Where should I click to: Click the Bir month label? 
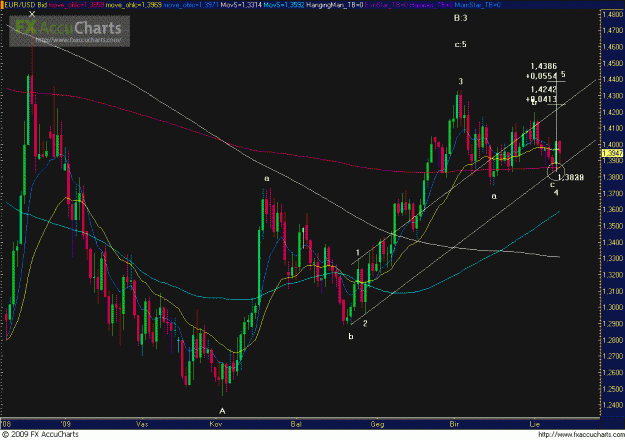click(454, 424)
